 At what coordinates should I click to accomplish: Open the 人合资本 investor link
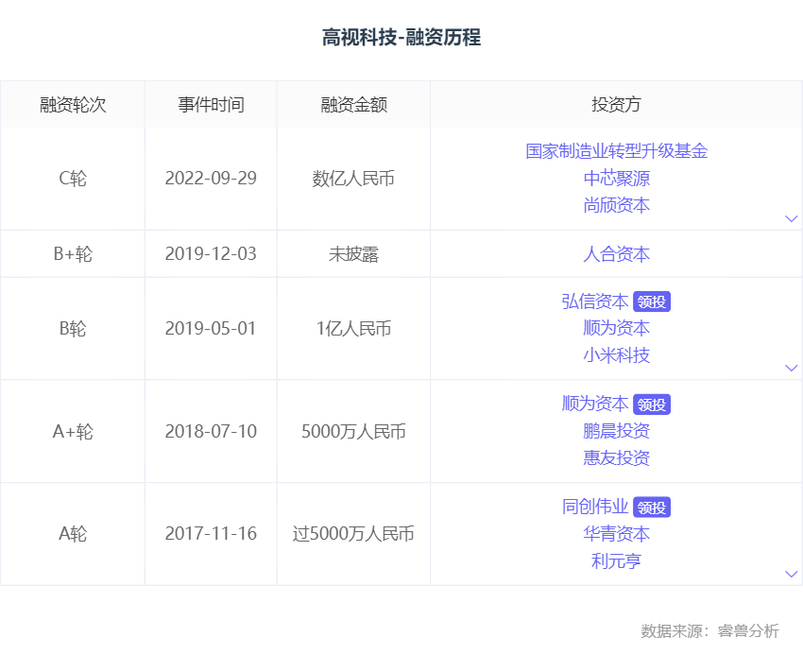[617, 254]
